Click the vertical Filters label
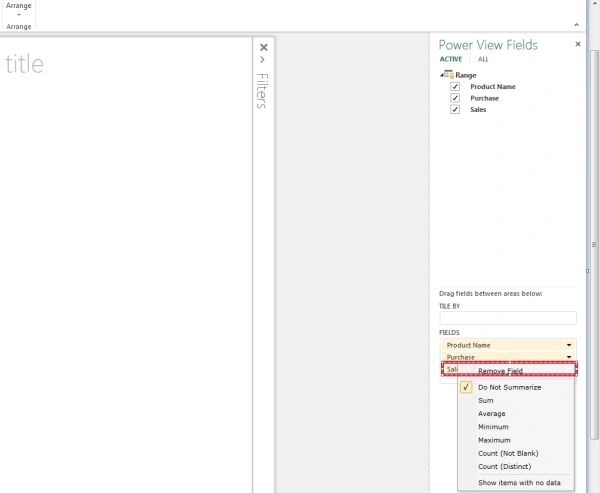The image size is (600, 493). coord(262,91)
